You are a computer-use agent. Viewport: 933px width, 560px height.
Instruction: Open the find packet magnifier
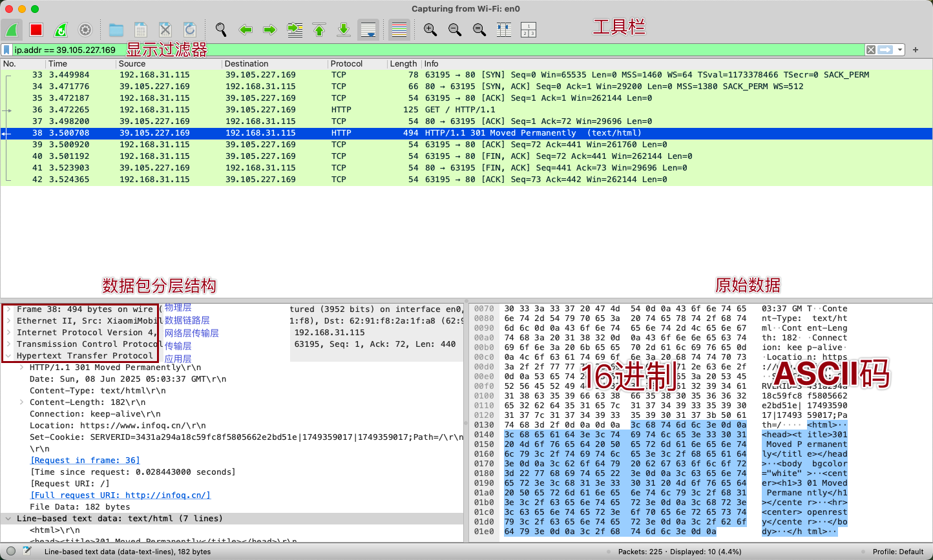221,30
